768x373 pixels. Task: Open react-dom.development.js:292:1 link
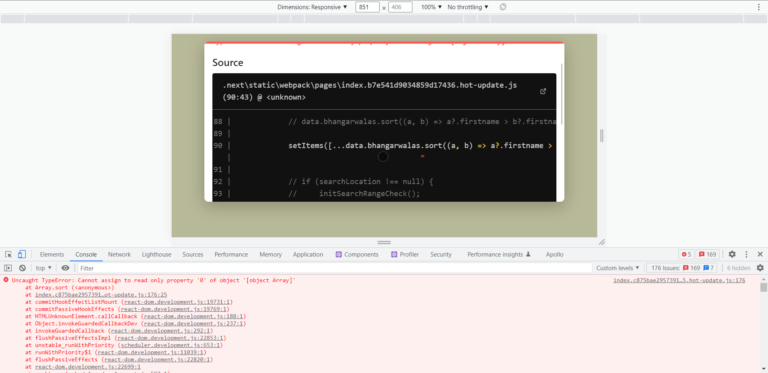coord(162,330)
